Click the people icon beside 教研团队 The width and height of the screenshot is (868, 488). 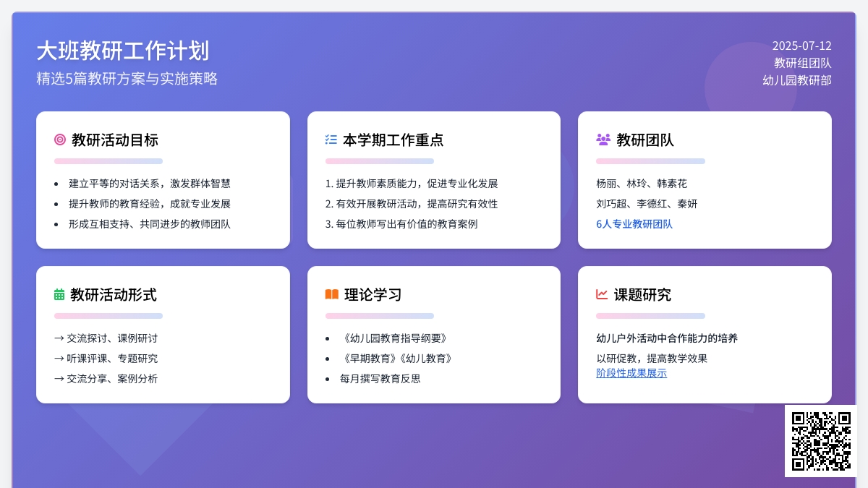click(603, 140)
